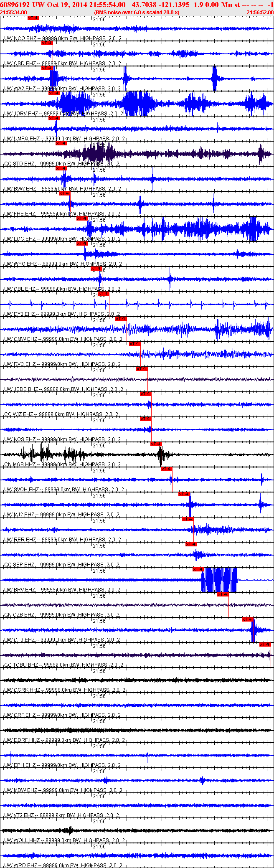Select the red pick flag on OZB trace

223,594
